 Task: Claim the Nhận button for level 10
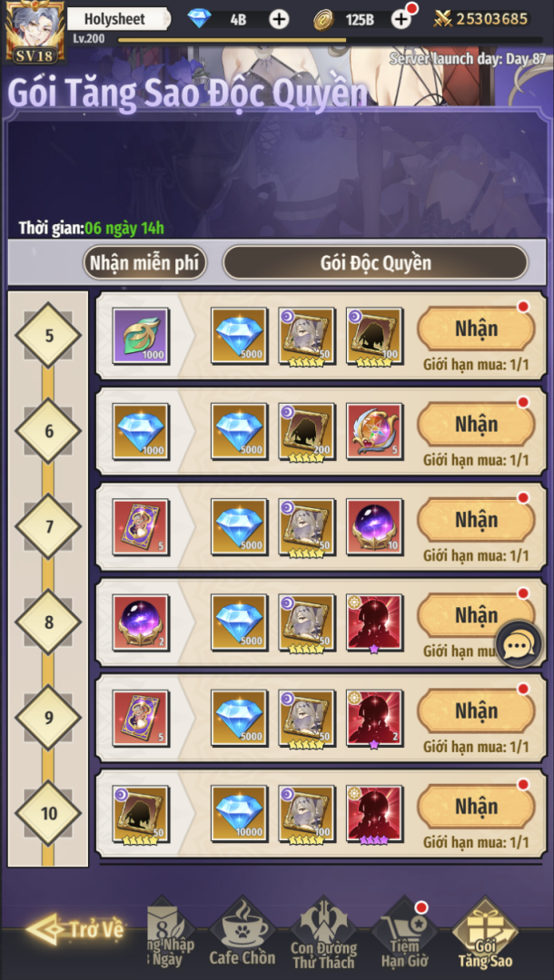pos(477,807)
